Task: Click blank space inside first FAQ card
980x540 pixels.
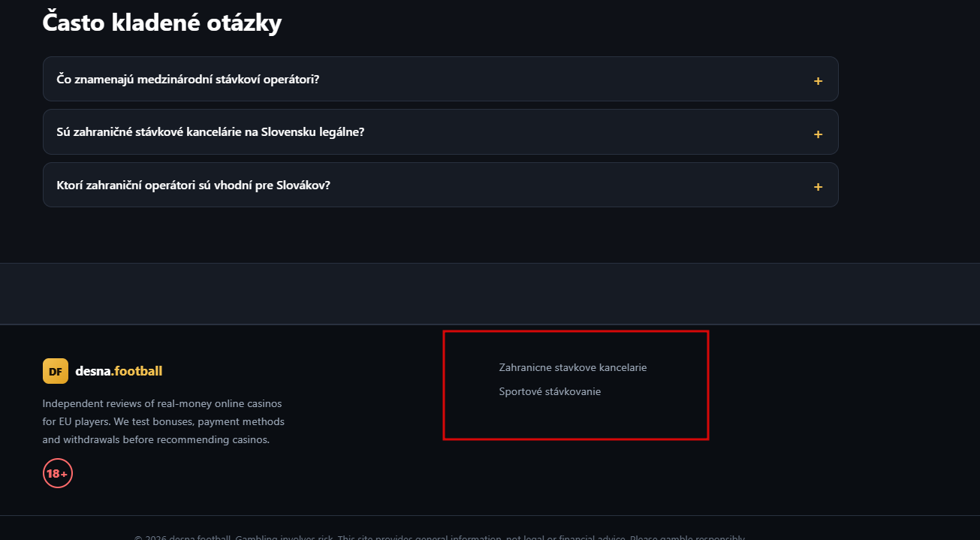Action: point(563,79)
